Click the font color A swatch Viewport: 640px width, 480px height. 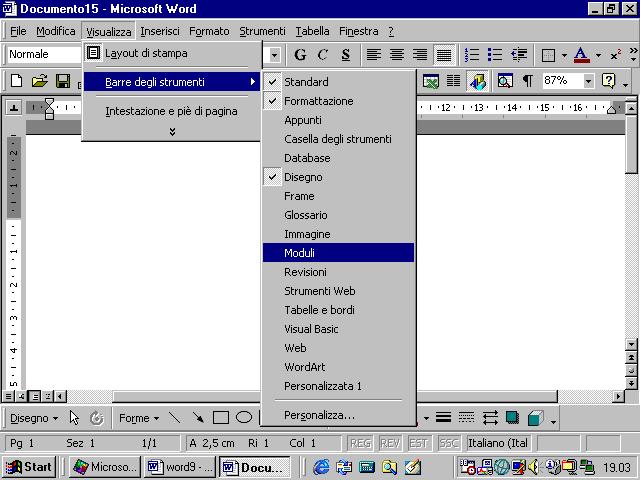pos(582,55)
